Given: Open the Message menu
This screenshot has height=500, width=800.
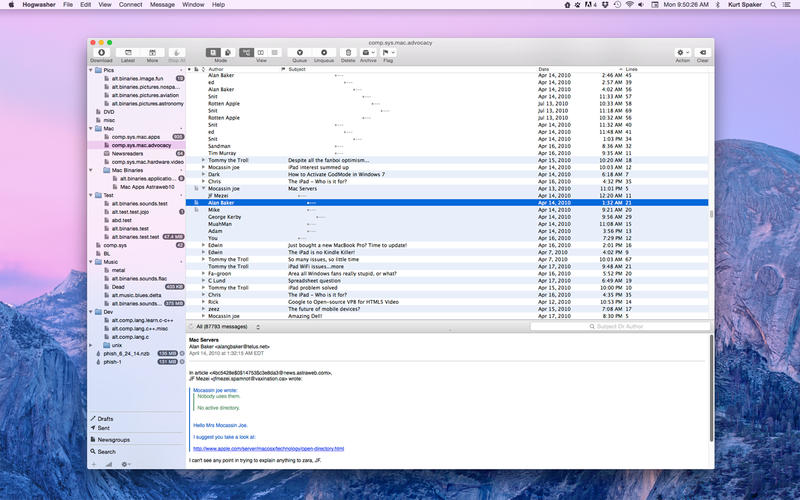Looking at the screenshot, I should click(161, 5).
